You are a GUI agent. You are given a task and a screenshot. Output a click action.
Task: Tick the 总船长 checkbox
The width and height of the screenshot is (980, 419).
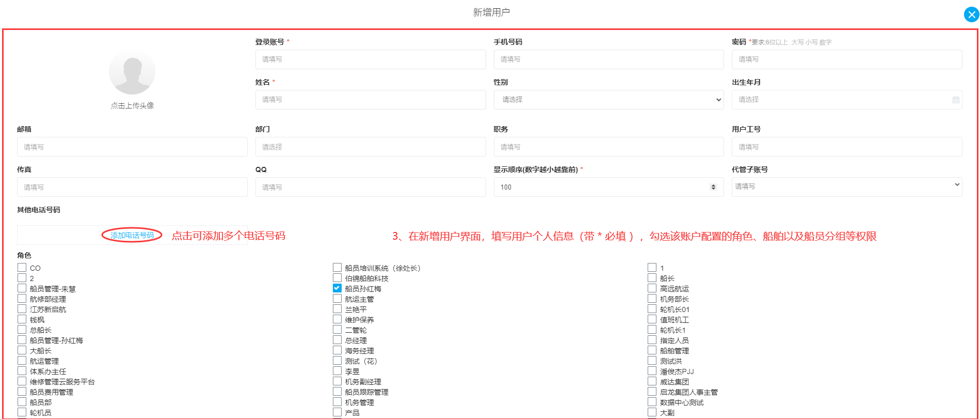click(22, 330)
